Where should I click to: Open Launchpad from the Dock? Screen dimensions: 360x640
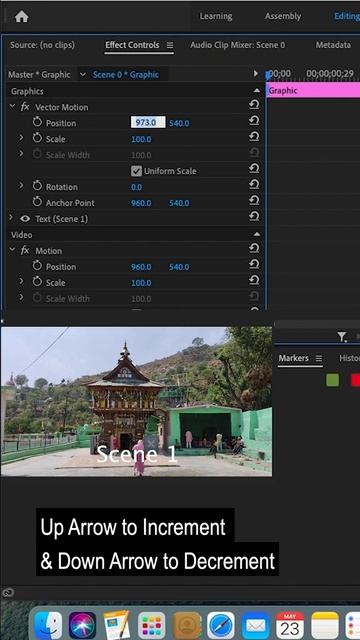point(152,625)
